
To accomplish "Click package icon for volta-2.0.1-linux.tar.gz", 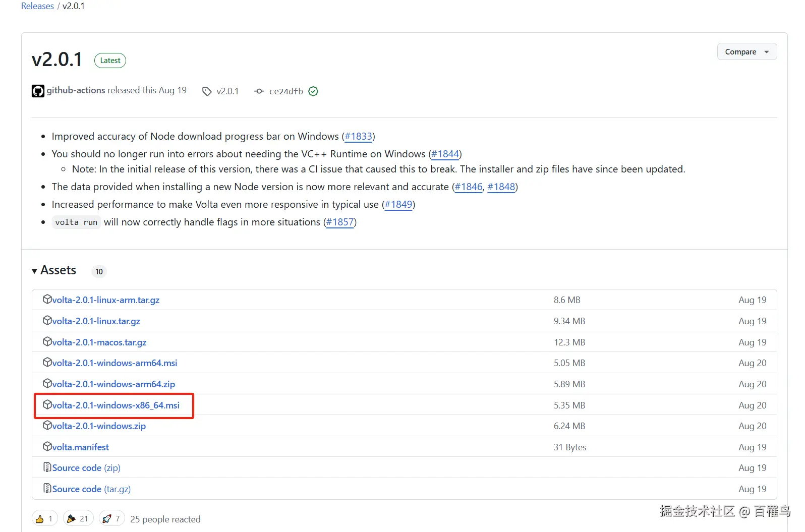I will click(x=47, y=320).
